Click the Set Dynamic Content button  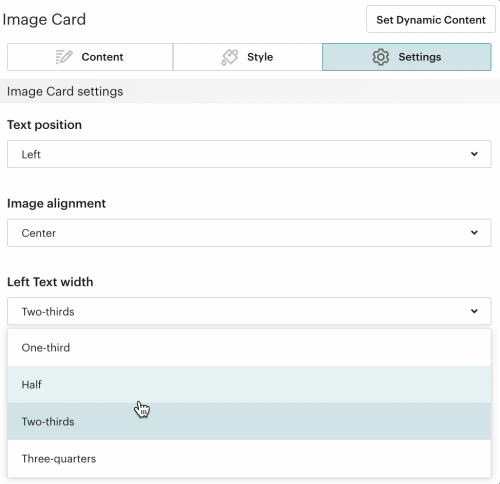[431, 19]
